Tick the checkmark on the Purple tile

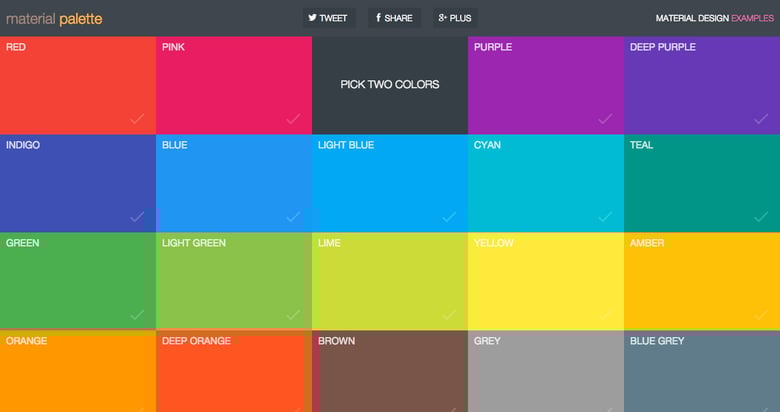[605, 118]
